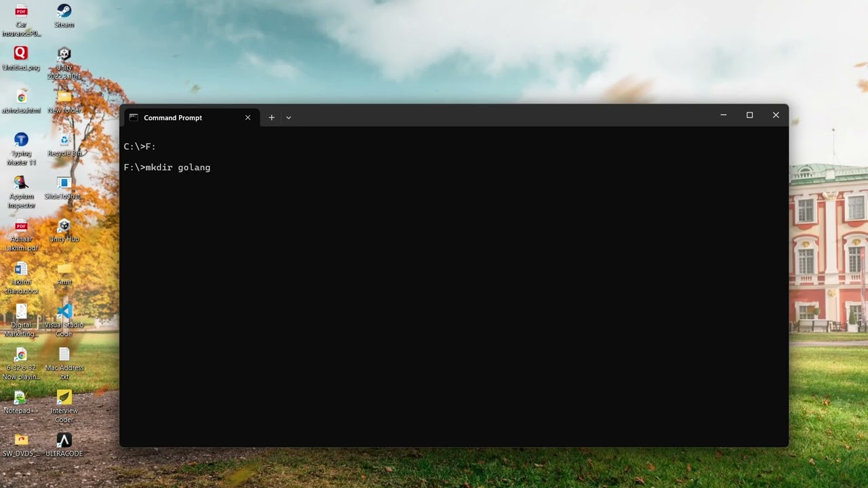The width and height of the screenshot is (868, 488).
Task: Select the New folder desktop icon
Action: pyautogui.click(x=64, y=97)
